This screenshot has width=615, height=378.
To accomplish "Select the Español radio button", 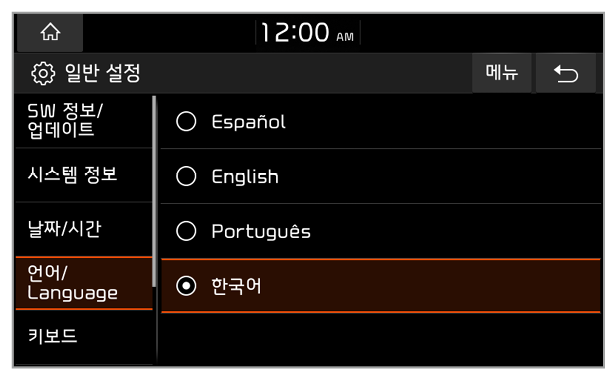I will (186, 121).
